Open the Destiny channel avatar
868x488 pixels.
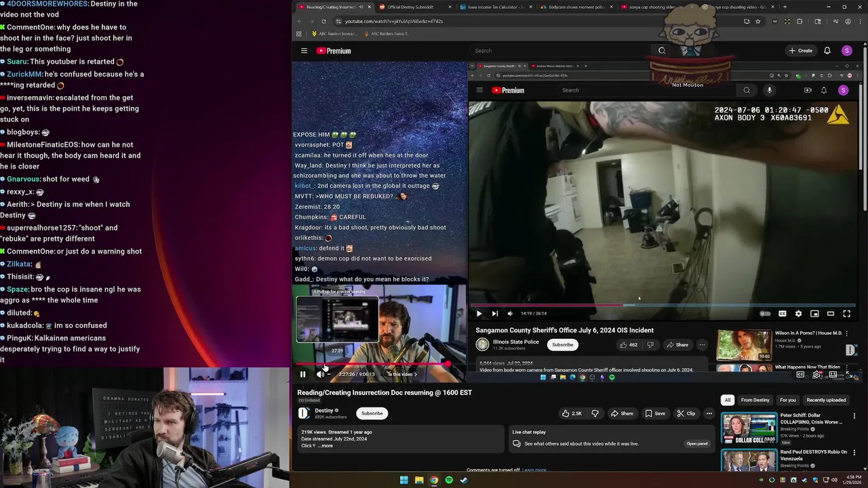tap(304, 413)
